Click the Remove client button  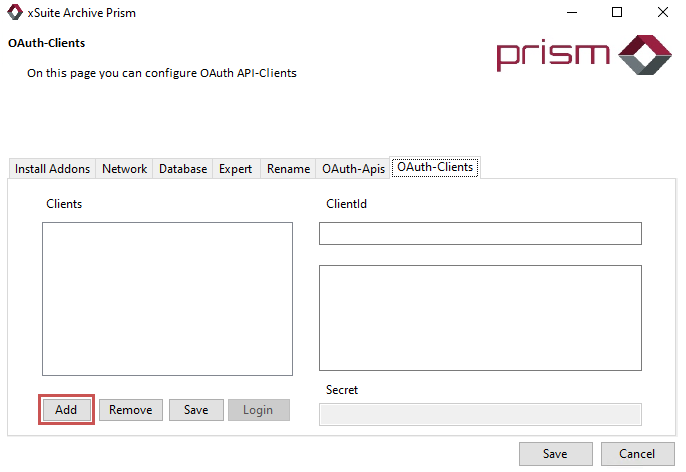point(131,410)
